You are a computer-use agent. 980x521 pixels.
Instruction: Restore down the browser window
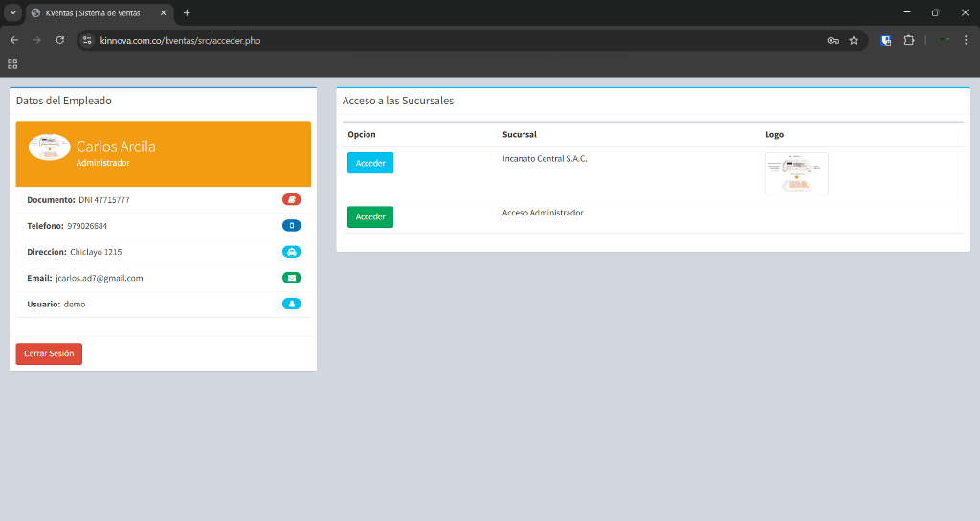pyautogui.click(x=936, y=12)
